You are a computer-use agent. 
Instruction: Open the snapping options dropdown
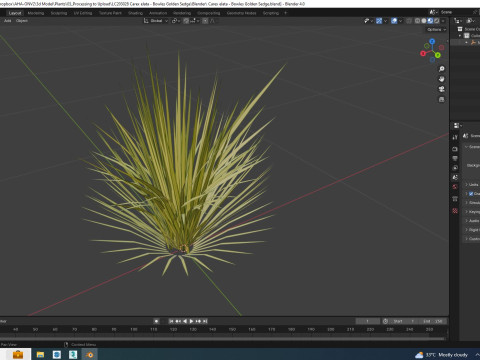(194, 21)
